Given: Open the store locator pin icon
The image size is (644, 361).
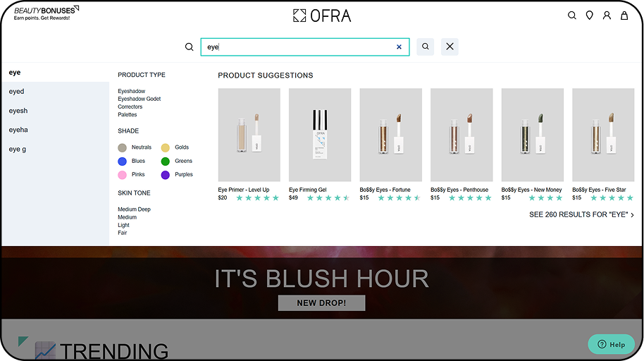Looking at the screenshot, I should click(x=590, y=16).
